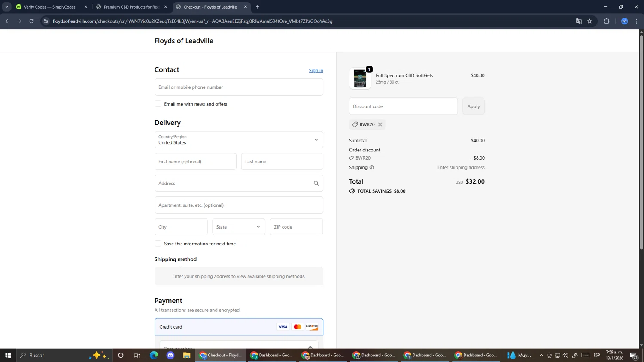Click the address search magnifier icon
Viewport: 644px width, 362px height.
coord(316,184)
